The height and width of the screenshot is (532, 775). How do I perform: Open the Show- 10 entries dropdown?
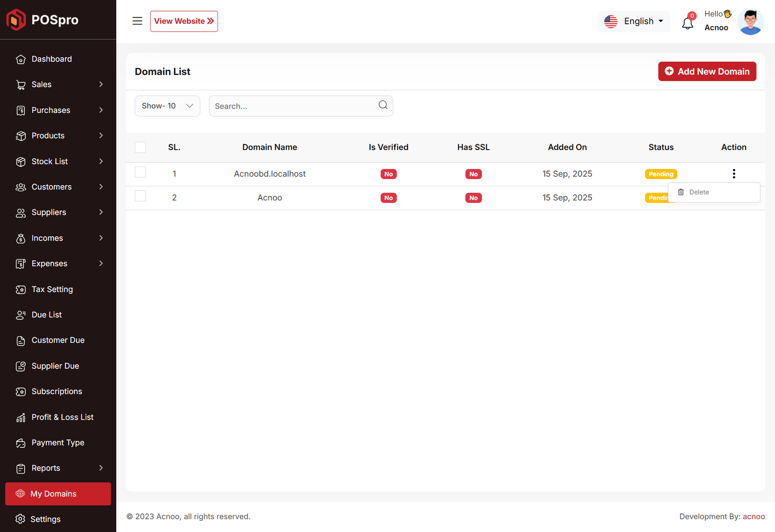167,106
